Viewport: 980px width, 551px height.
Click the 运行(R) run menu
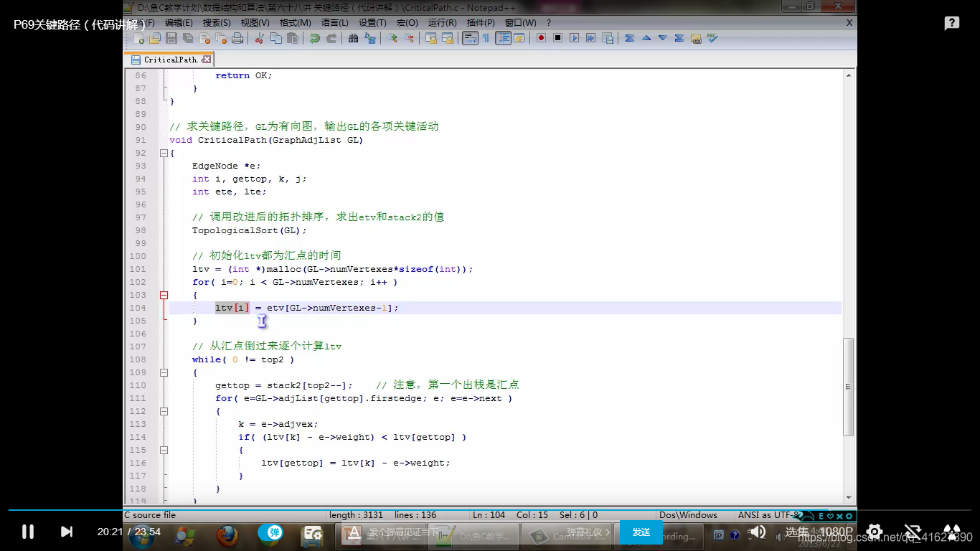443,22
